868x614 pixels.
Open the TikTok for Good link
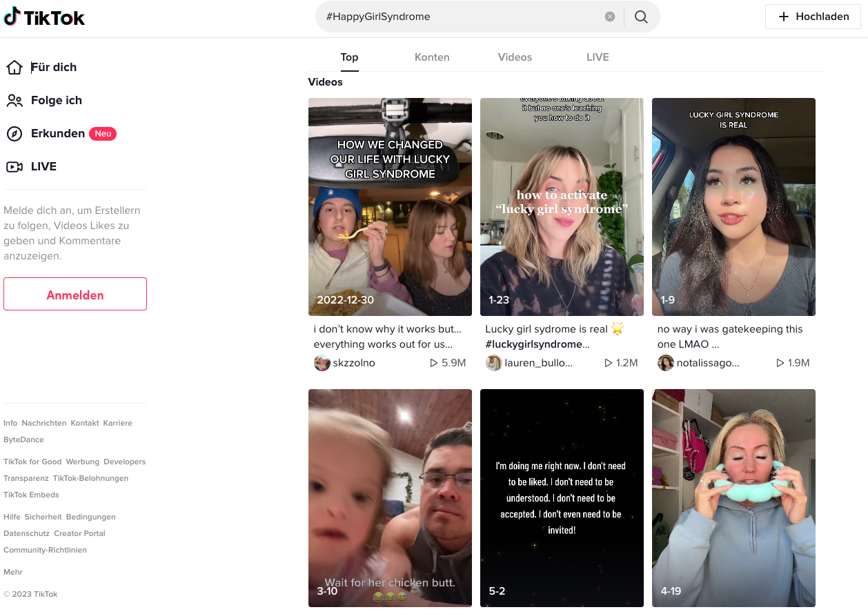point(32,462)
